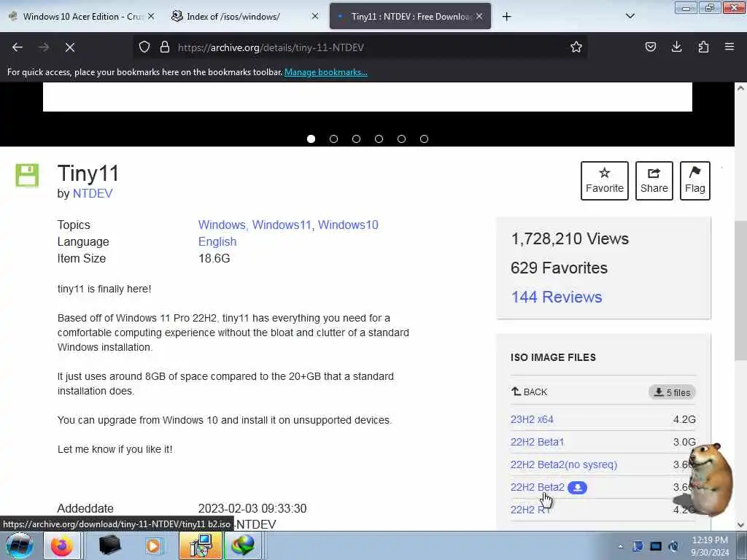Click the Firefox taskbar icon

(62, 545)
